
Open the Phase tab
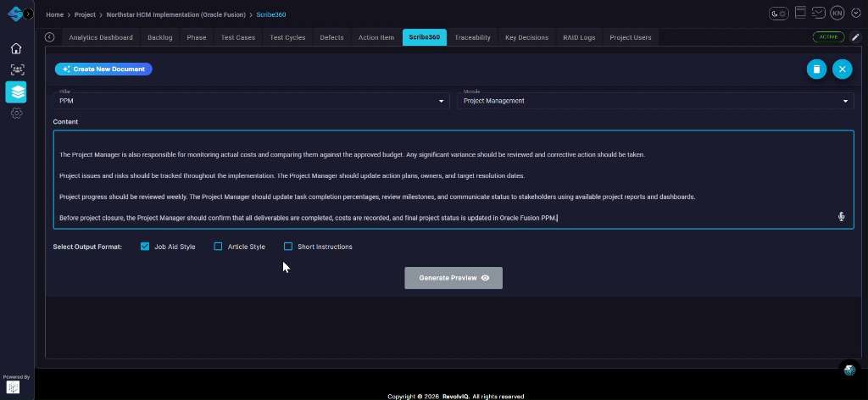pos(197,37)
